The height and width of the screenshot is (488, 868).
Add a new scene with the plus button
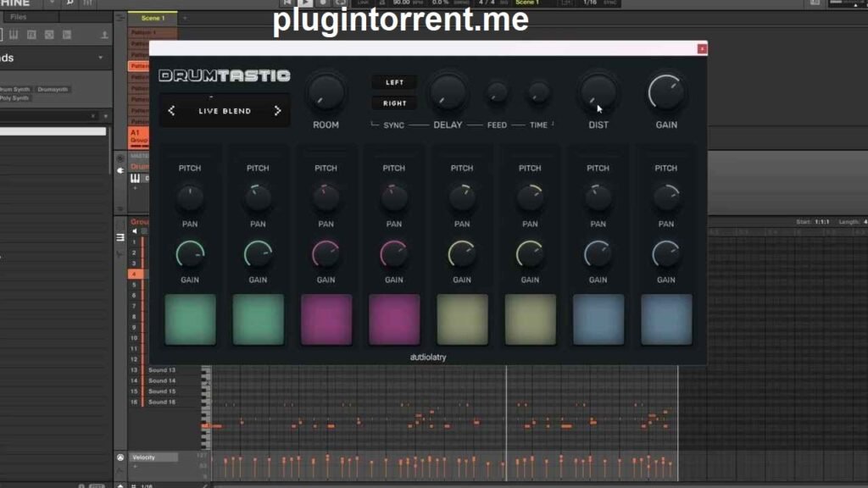pyautogui.click(x=185, y=19)
